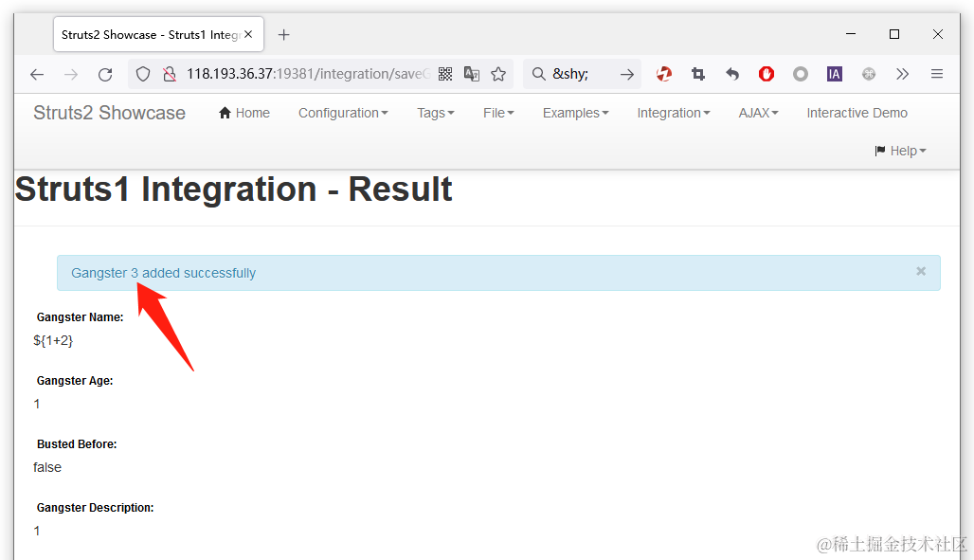Expand the Tags dropdown menu
Image resolution: width=974 pixels, height=560 pixels.
pyautogui.click(x=436, y=113)
